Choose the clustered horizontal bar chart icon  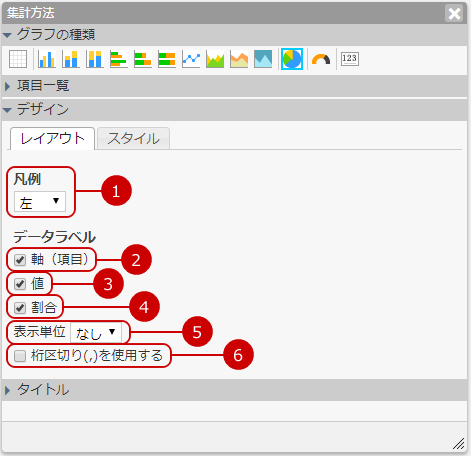pyautogui.click(x=119, y=59)
